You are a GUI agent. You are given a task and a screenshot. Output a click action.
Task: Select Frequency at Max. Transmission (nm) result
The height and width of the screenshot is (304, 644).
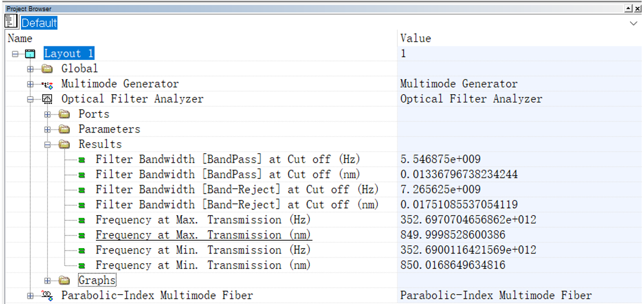tap(203, 235)
